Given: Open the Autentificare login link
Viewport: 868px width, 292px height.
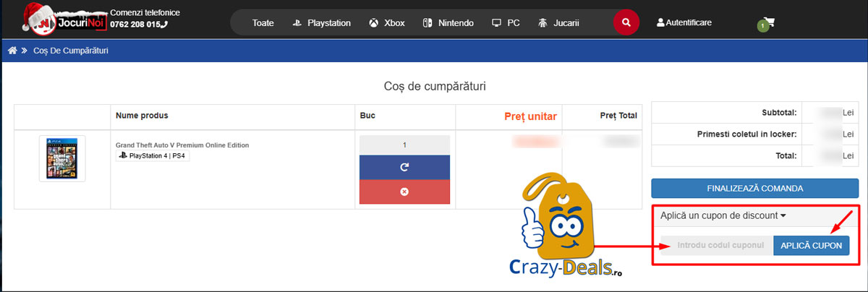Looking at the screenshot, I should click(x=684, y=22).
